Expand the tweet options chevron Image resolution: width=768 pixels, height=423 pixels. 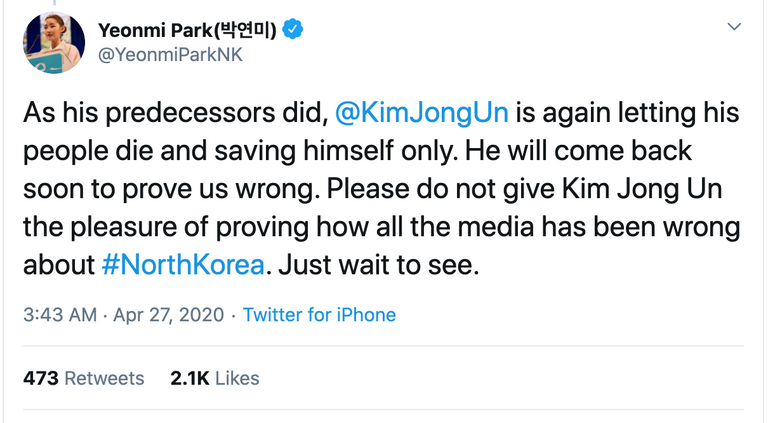[734, 26]
